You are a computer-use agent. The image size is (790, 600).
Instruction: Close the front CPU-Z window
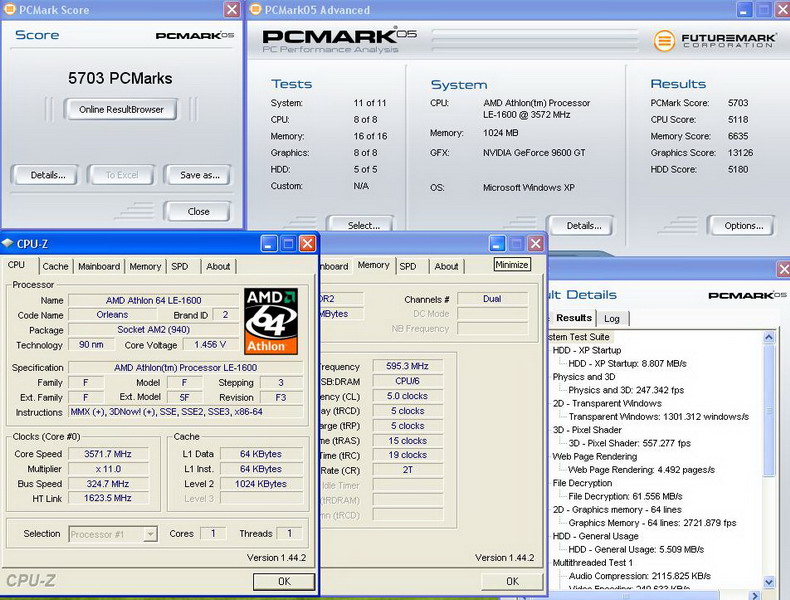tap(307, 244)
